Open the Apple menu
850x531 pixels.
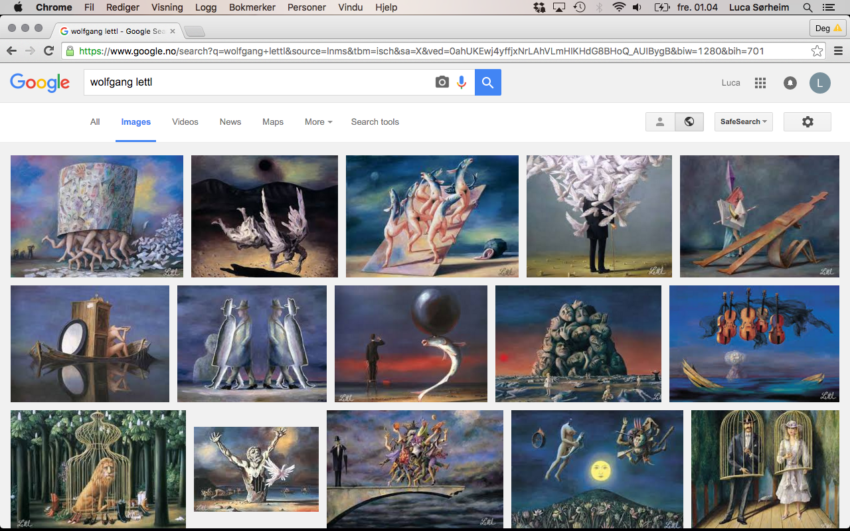18,7
